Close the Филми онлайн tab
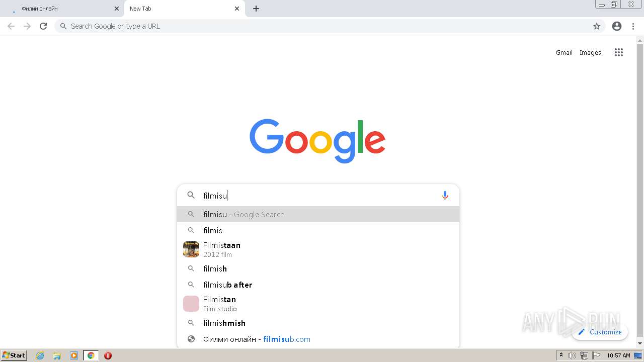This screenshot has width=644, height=362. (117, 9)
